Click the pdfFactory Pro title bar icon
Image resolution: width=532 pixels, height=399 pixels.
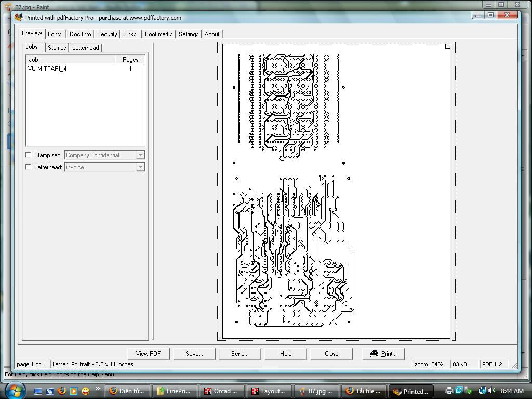point(18,17)
